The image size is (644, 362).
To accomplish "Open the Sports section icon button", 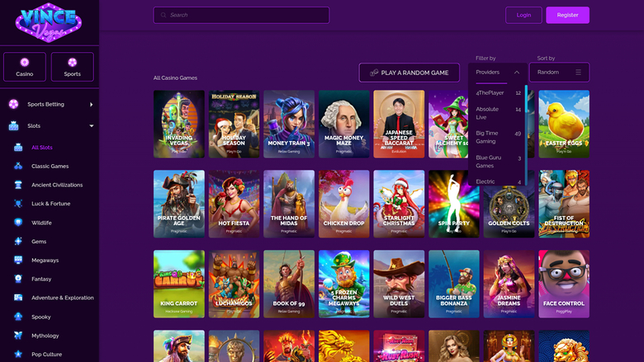I will [73, 67].
